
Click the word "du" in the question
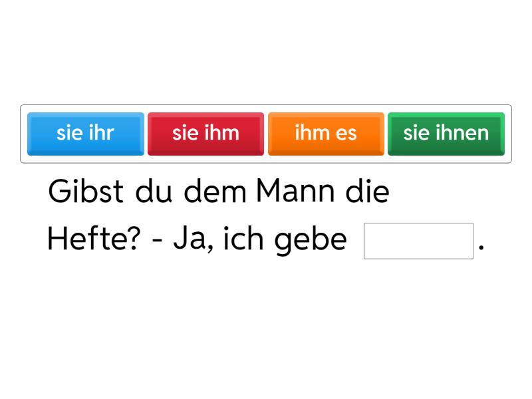154,191
